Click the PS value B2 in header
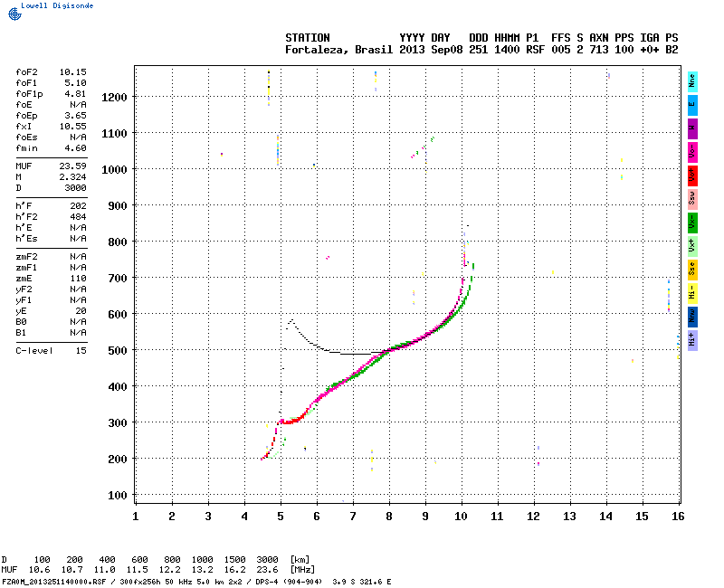 pos(672,50)
